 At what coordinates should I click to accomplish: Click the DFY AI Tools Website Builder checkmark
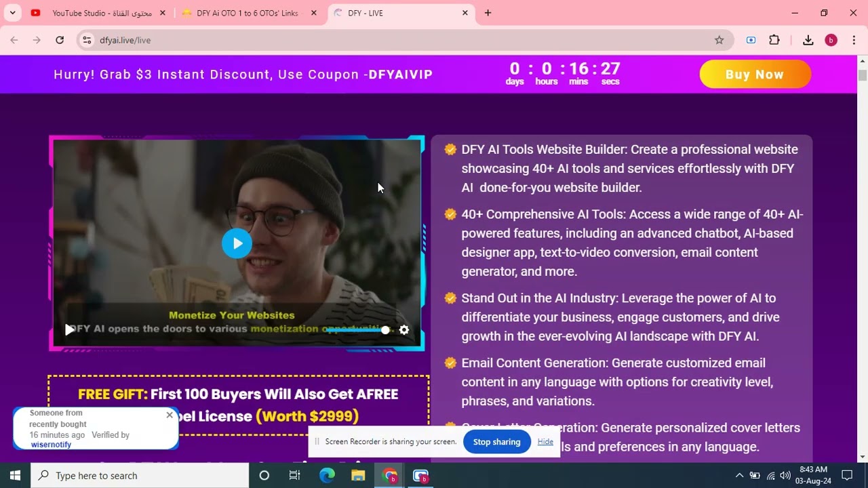click(450, 150)
